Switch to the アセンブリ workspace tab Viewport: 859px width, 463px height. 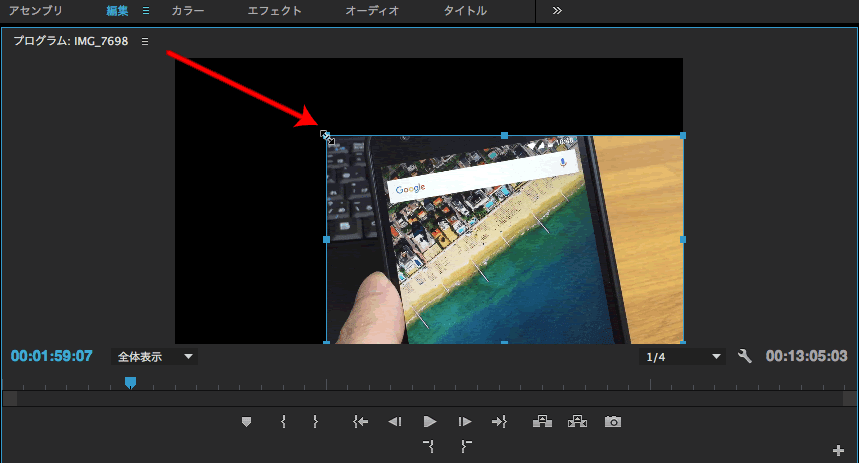[x=36, y=10]
